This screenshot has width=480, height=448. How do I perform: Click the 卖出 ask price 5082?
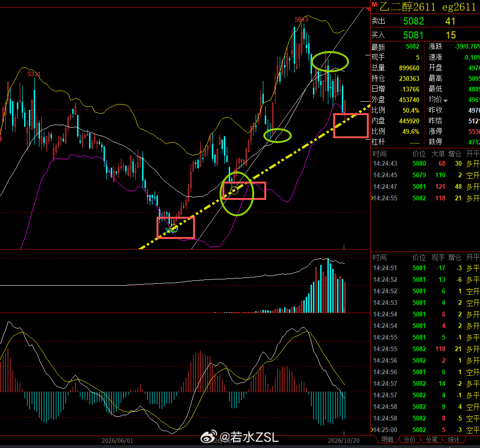coord(413,21)
